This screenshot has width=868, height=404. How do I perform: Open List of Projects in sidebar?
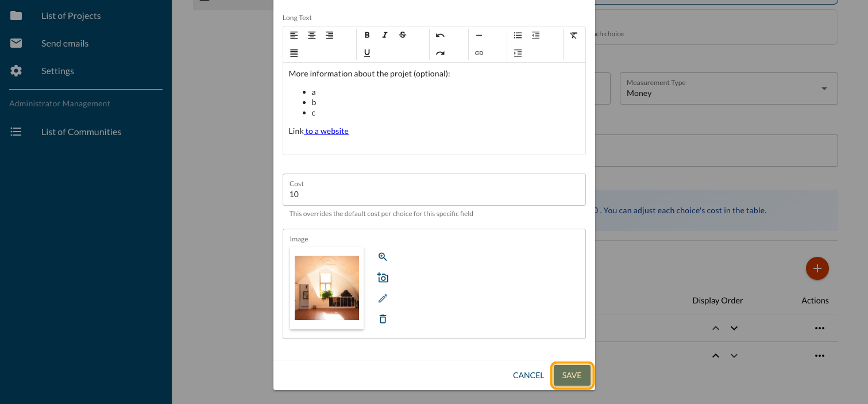(71, 16)
